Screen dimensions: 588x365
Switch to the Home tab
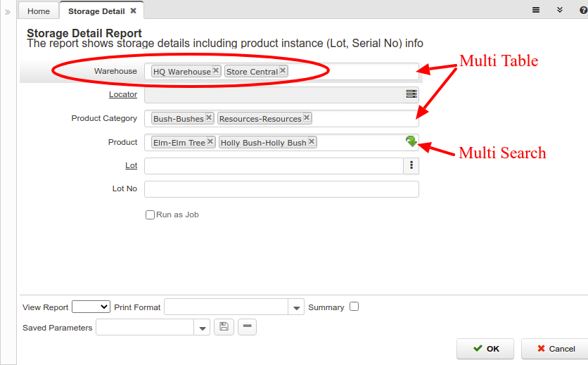(39, 11)
